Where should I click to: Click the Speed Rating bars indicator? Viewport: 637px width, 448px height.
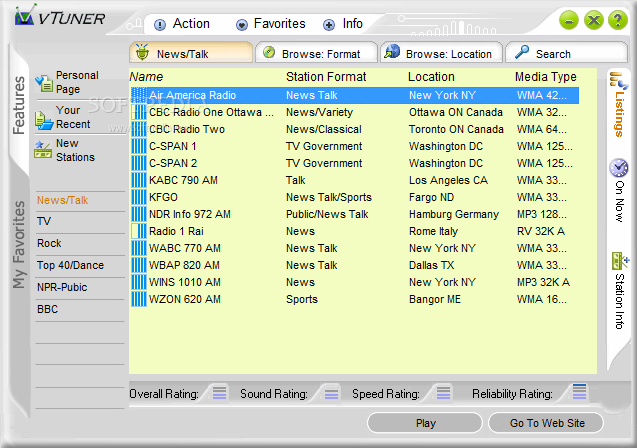(443, 393)
